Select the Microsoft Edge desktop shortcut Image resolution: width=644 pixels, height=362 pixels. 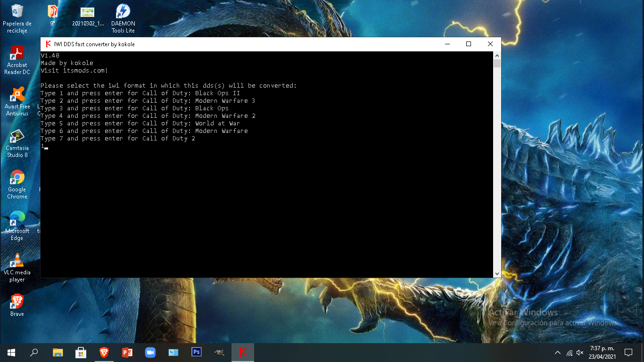pos(17,226)
